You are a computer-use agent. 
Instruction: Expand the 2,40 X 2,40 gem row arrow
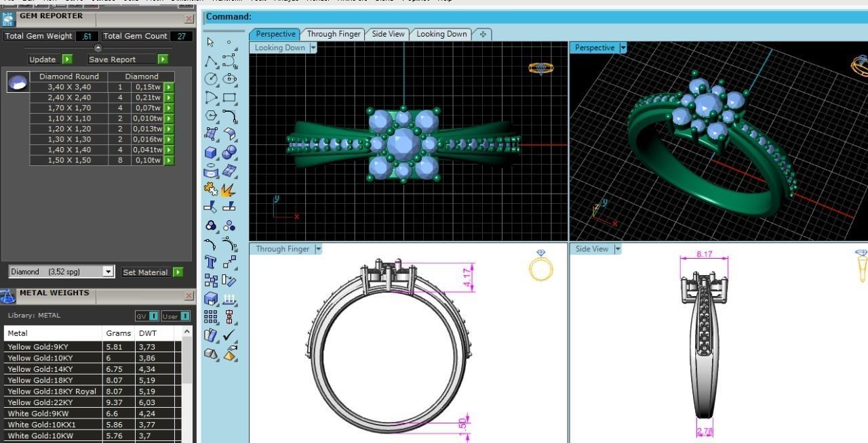[x=169, y=98]
